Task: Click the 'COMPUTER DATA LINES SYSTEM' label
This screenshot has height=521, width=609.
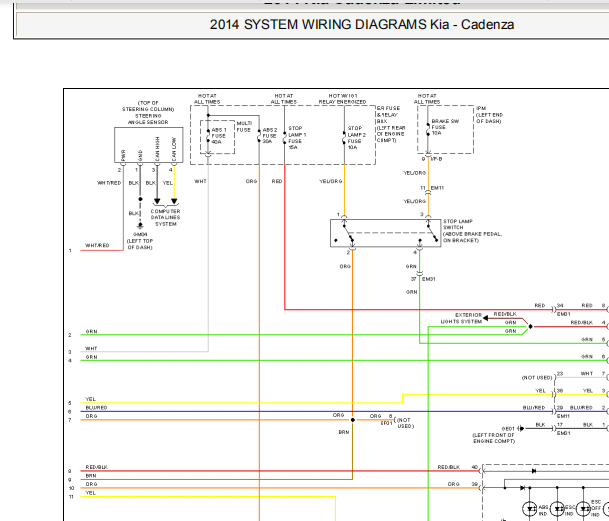Action: click(165, 218)
